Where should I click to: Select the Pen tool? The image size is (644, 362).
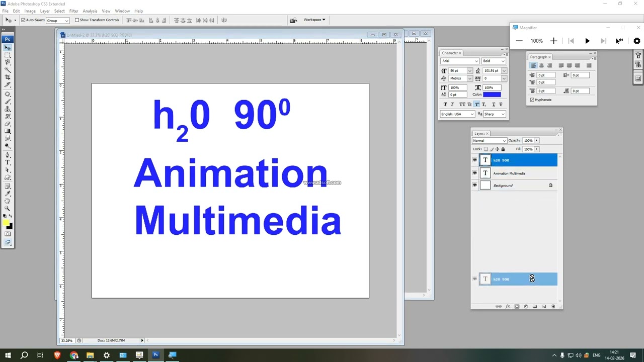[x=8, y=155]
